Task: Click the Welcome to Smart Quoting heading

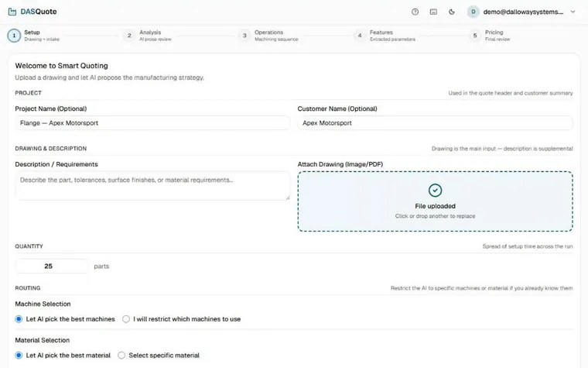Action: tap(61, 66)
